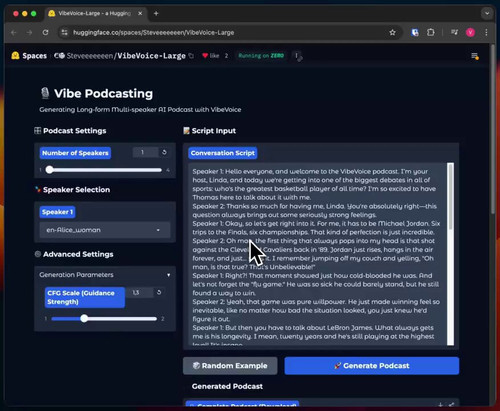Click the Hugging Face Spaces logo
Viewport: 500px width, 411px height.
pos(29,56)
